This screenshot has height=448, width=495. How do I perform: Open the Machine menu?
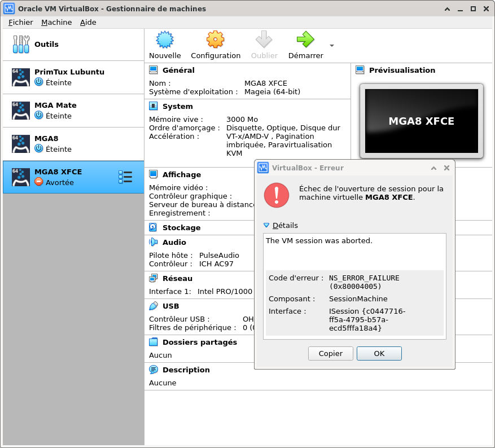click(56, 23)
